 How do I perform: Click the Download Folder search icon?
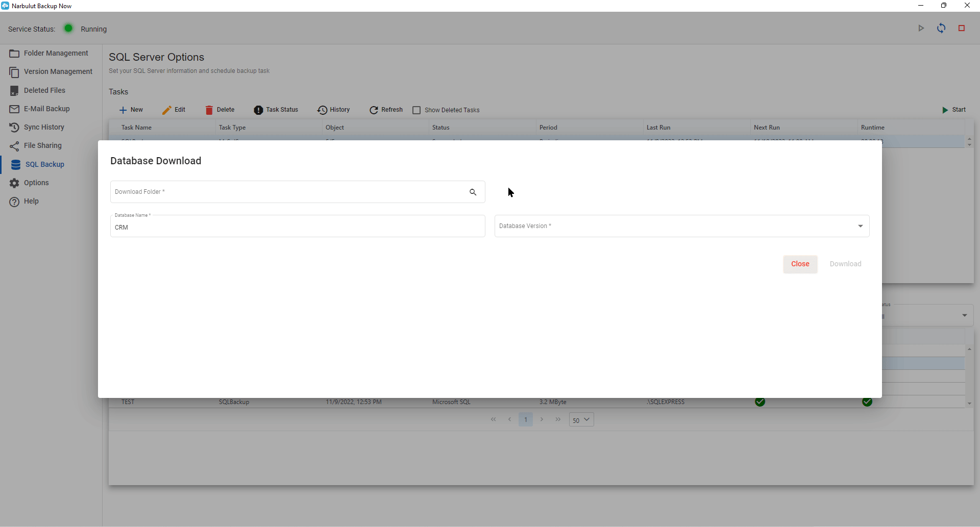coord(473,192)
